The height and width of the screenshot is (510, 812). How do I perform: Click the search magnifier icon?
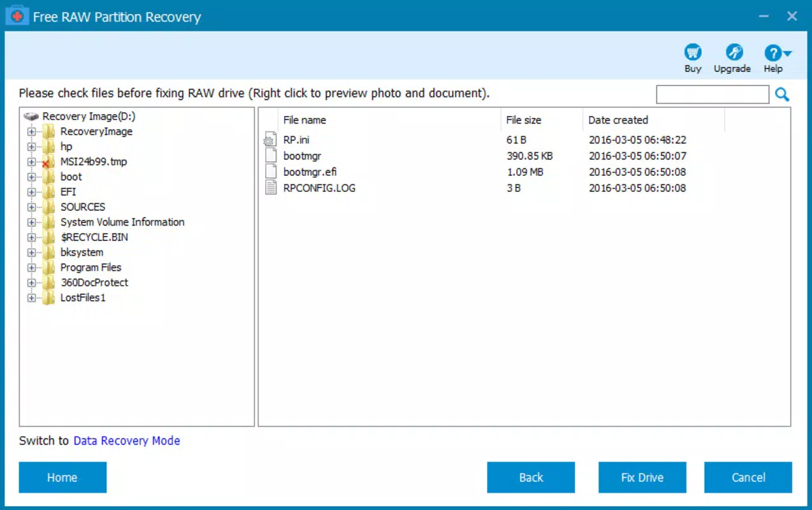[782, 95]
